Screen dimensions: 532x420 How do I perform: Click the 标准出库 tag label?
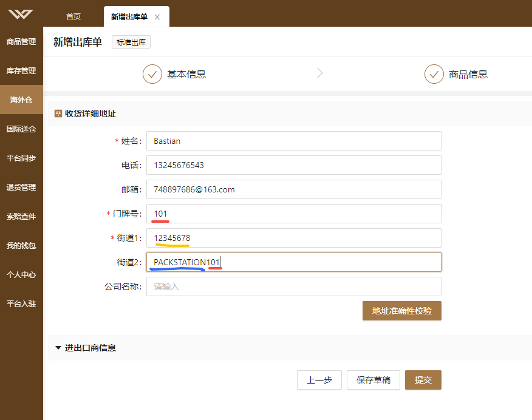(x=131, y=42)
